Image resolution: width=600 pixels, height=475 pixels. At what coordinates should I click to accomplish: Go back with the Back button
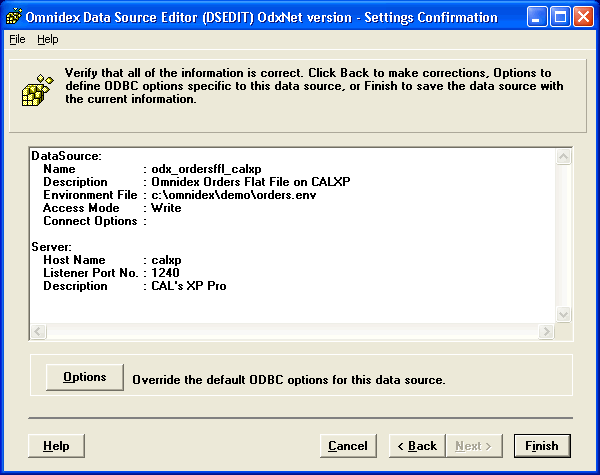[x=417, y=446]
